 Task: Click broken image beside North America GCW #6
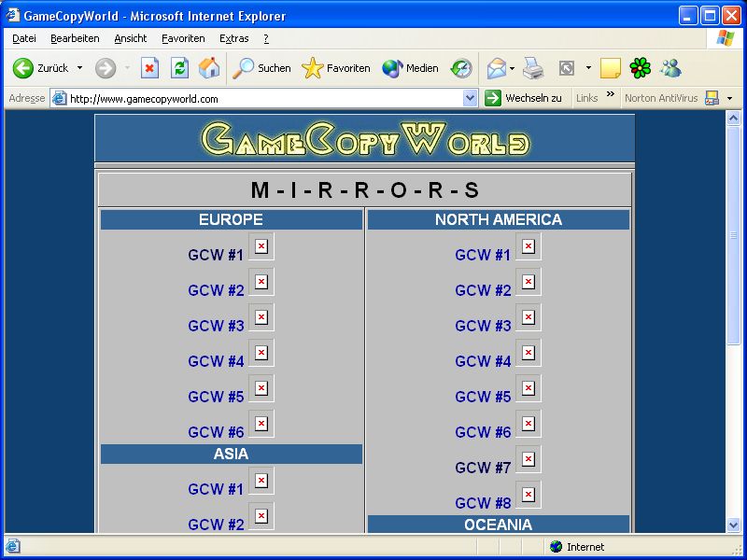click(529, 424)
